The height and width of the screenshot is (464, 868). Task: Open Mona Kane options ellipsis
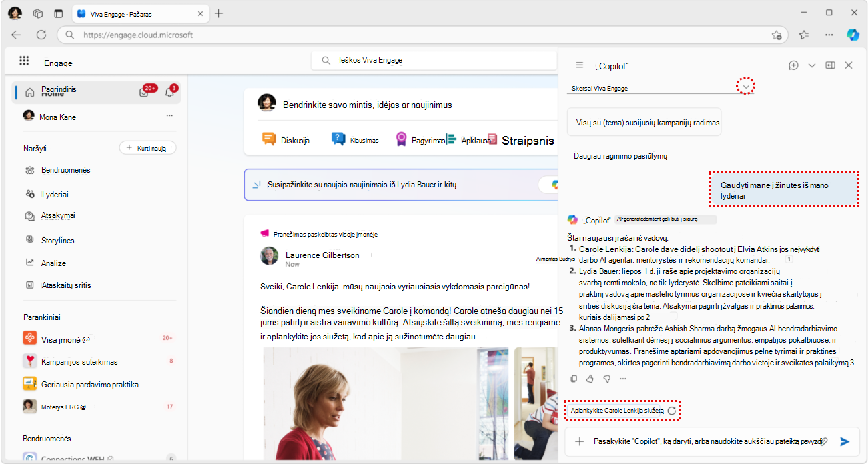(x=169, y=116)
